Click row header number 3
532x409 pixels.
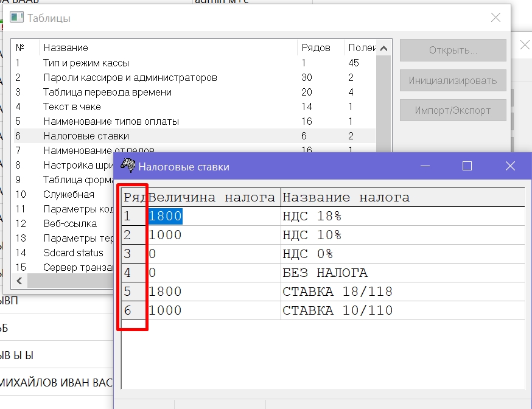pyautogui.click(x=134, y=254)
